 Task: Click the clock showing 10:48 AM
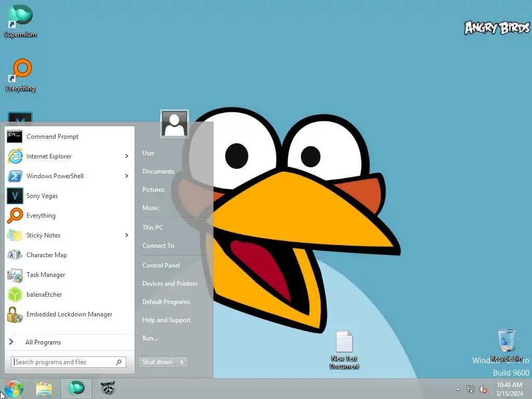click(509, 385)
